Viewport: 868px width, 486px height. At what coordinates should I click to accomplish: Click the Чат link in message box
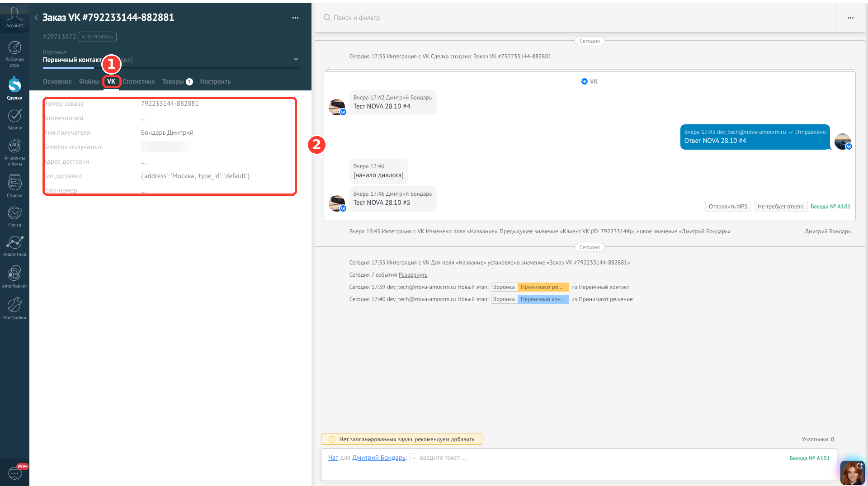coord(333,458)
